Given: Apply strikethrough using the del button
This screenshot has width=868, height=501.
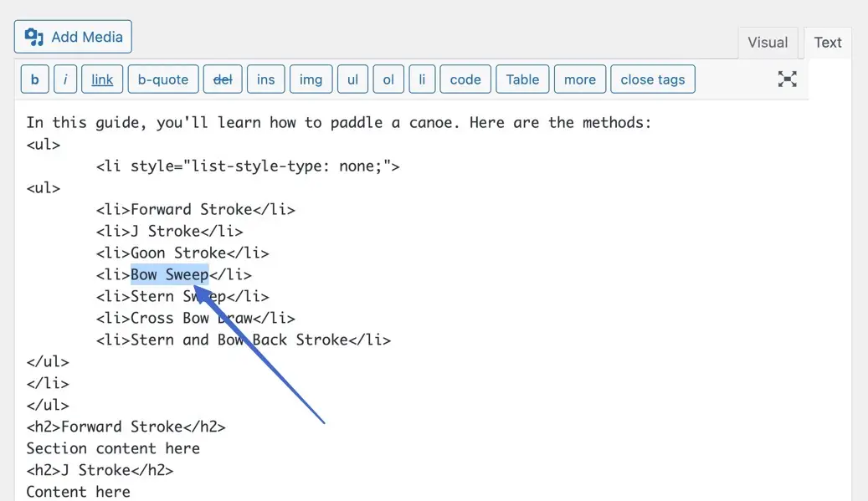Looking at the screenshot, I should point(223,79).
